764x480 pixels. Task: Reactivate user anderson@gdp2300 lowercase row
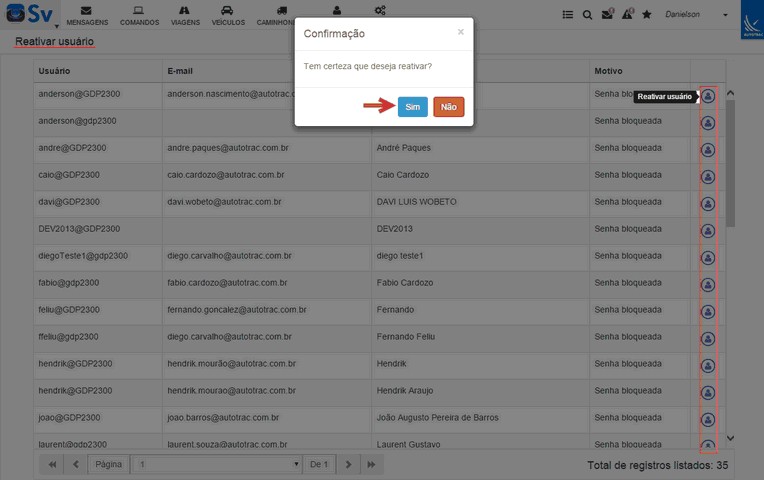coord(708,123)
